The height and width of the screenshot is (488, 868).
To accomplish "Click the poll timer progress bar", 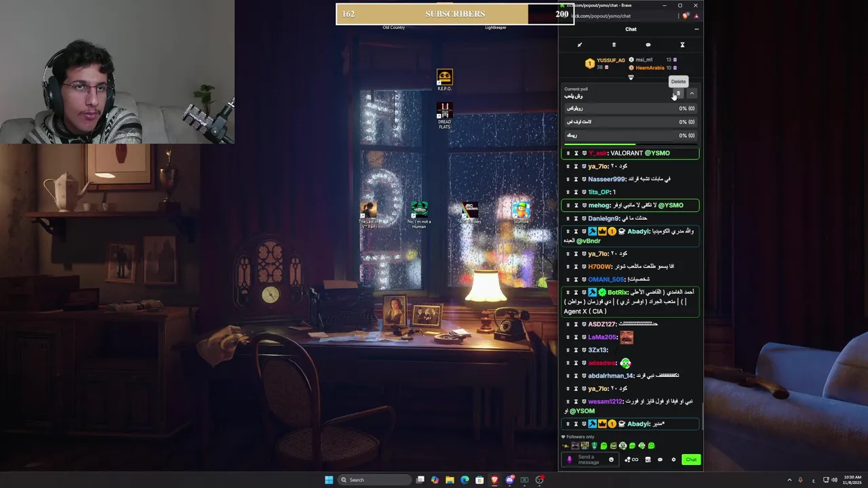I will pos(631,144).
